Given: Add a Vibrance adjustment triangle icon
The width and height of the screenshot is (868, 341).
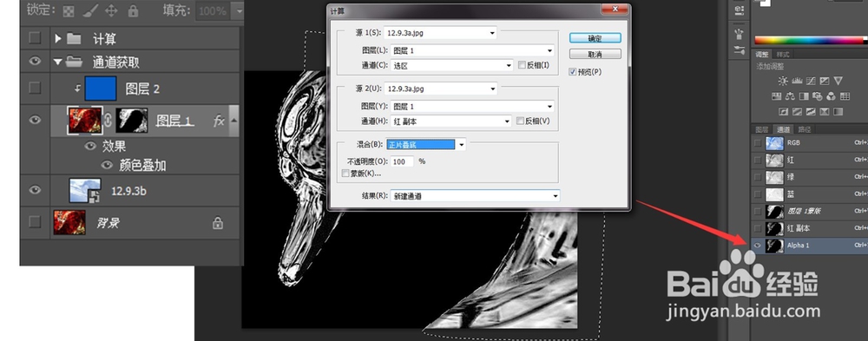Looking at the screenshot, I should pos(838,81).
